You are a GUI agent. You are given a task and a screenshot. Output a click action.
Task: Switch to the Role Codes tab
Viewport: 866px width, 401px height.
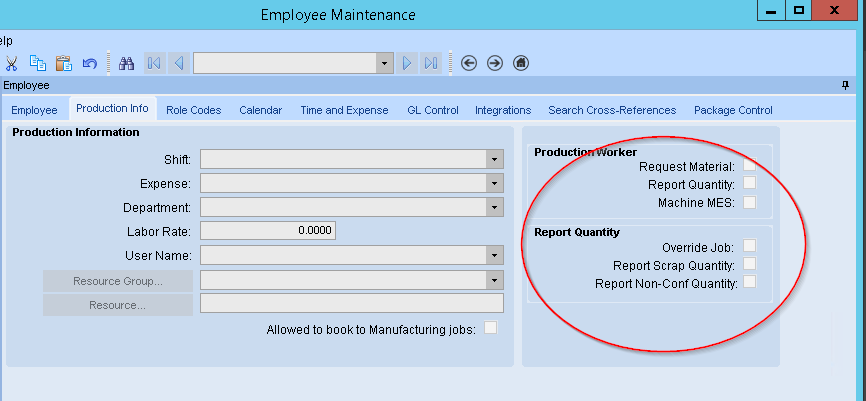(x=194, y=110)
